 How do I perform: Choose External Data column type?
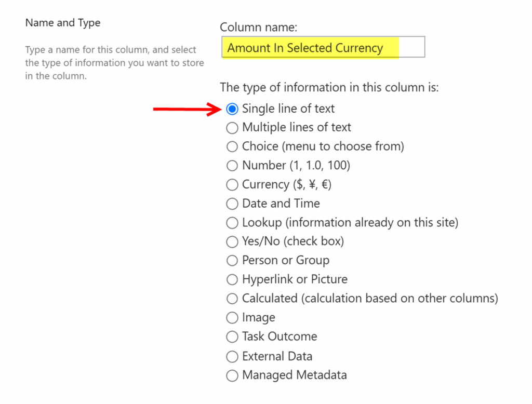coord(232,356)
